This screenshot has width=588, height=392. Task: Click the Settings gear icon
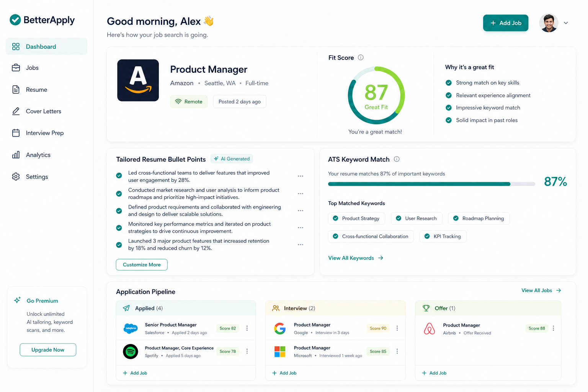pyautogui.click(x=16, y=176)
